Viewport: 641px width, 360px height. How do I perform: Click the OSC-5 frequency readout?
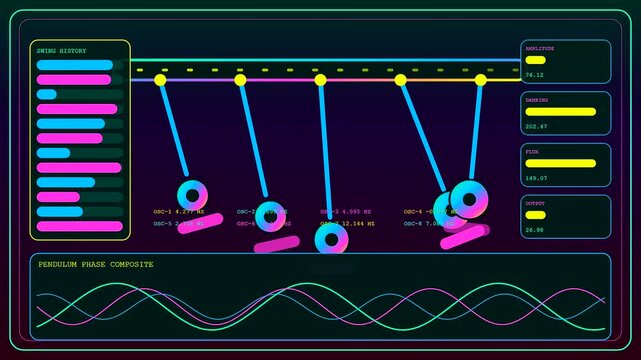pyautogui.click(x=179, y=224)
